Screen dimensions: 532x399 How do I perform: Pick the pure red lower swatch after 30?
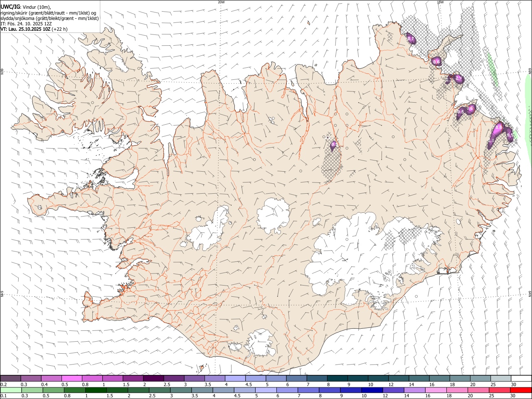[x=521, y=390]
